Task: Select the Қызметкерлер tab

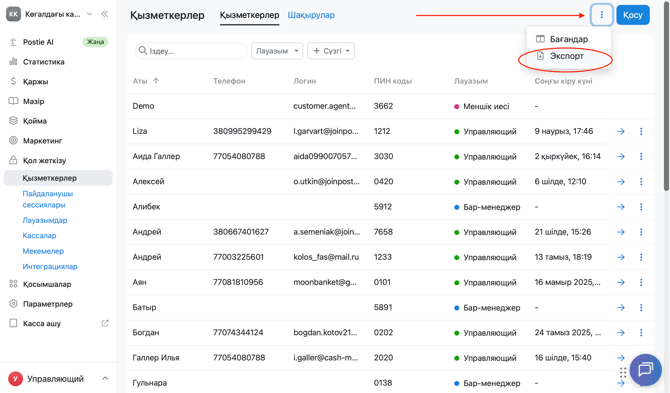Action: (x=250, y=15)
